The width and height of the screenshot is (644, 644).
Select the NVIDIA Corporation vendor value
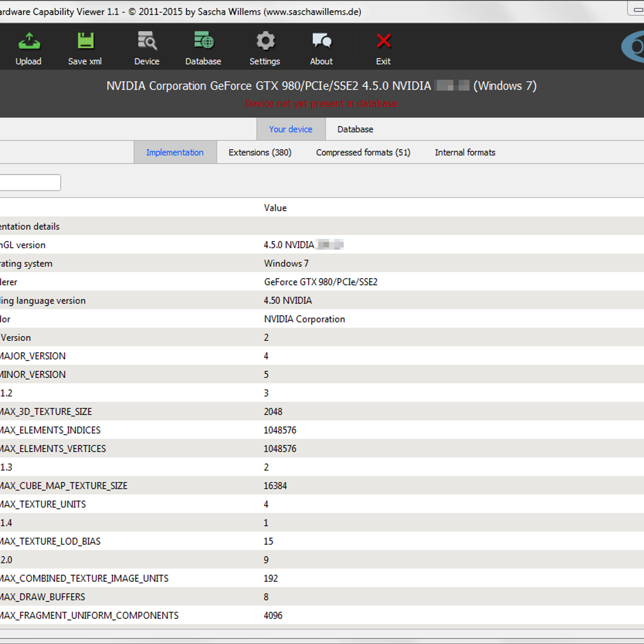pyautogui.click(x=304, y=319)
